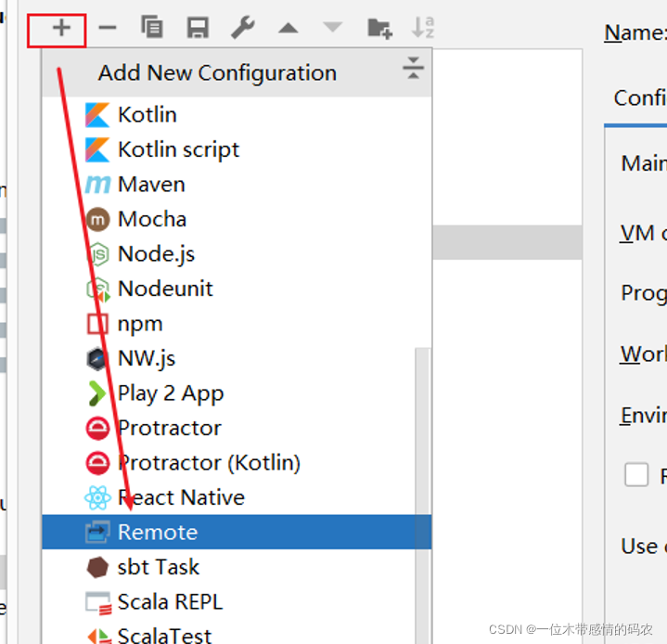Select sbt Task in the list
The height and width of the screenshot is (644, 667).
(158, 567)
